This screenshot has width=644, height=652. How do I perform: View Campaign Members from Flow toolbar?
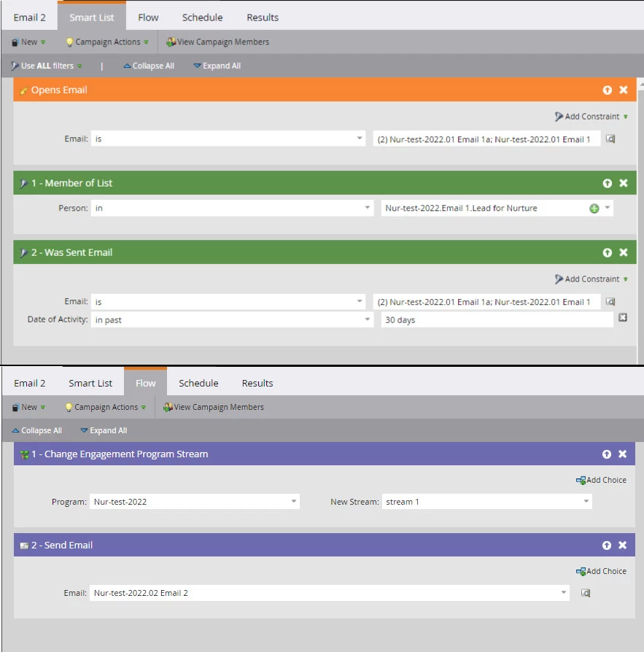click(x=214, y=407)
